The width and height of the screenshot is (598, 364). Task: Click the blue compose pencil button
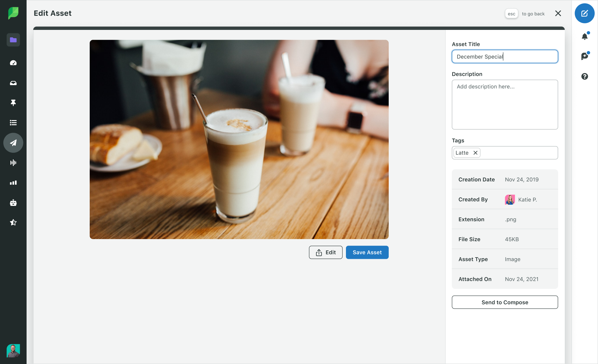585,13
